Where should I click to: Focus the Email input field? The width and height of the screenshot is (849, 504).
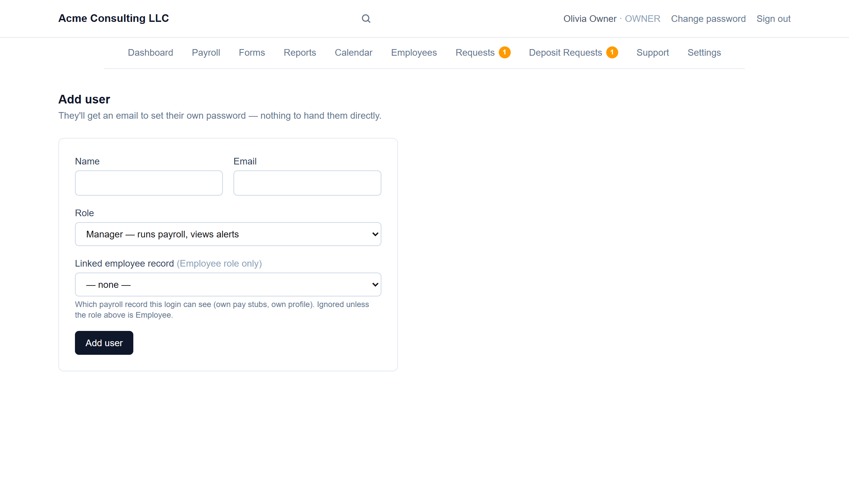coord(307,183)
